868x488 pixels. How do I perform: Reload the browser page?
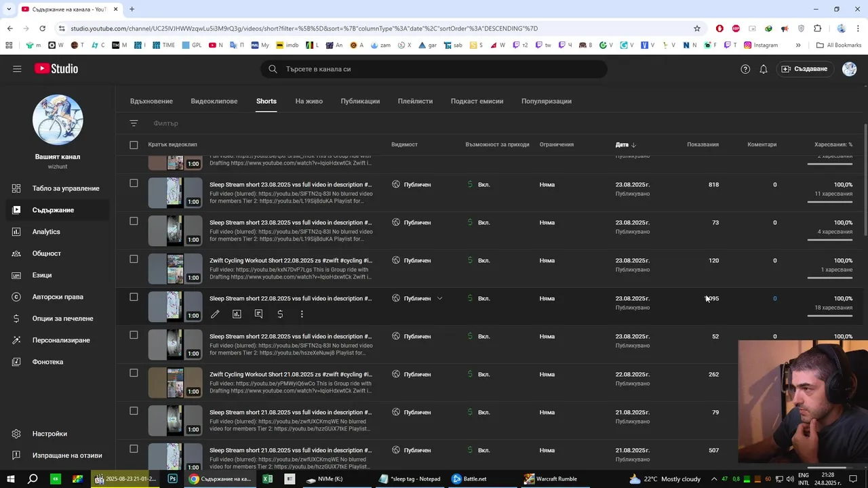coord(42,28)
